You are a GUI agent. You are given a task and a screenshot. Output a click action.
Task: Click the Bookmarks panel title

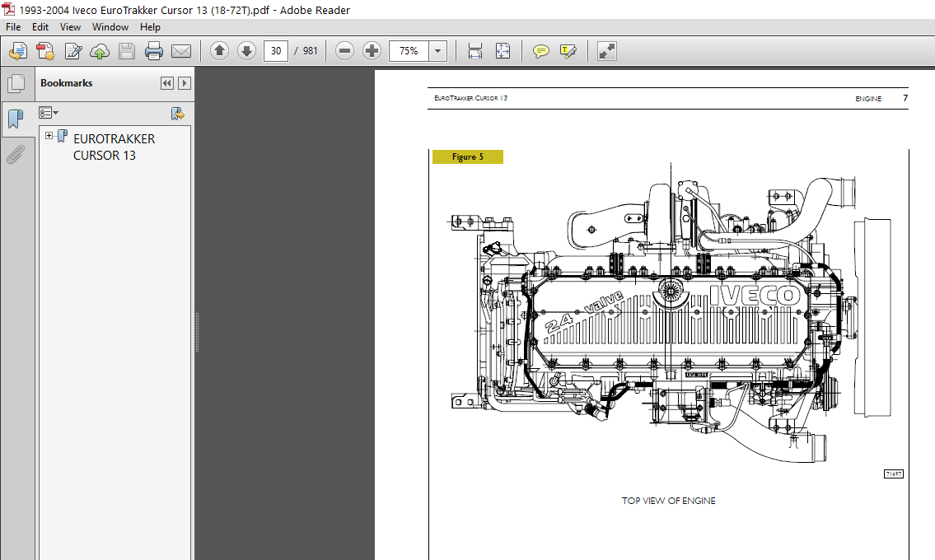[66, 83]
